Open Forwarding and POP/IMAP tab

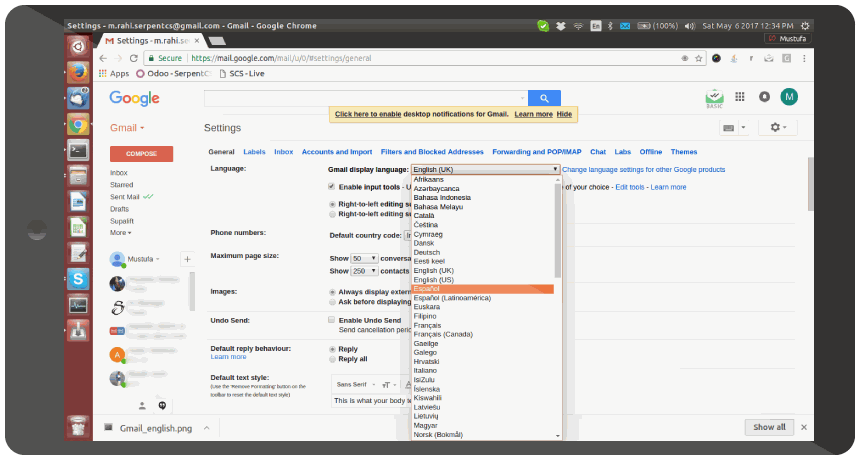pyautogui.click(x=536, y=152)
